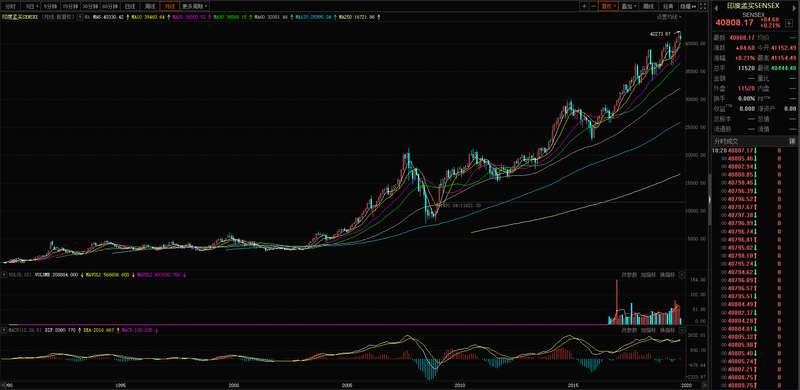The height and width of the screenshot is (390, 800).
Task: Switch to 周线 weekly chart tab
Action: pos(150,6)
